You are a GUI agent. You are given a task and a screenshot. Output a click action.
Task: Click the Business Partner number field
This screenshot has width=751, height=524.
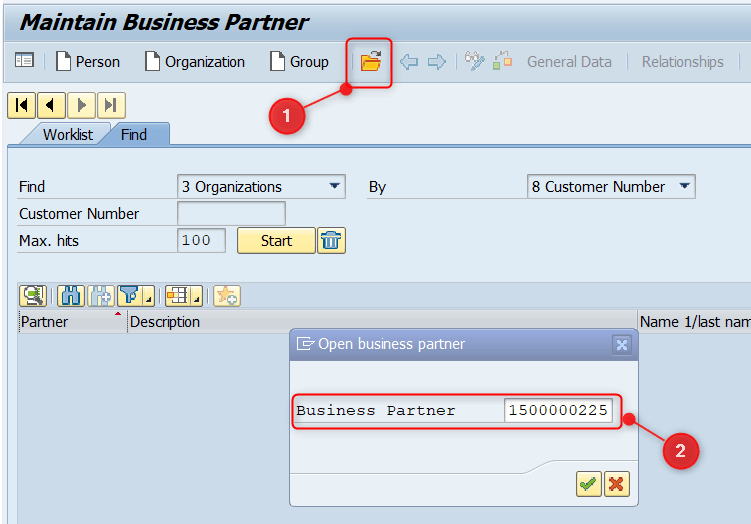pyautogui.click(x=558, y=410)
